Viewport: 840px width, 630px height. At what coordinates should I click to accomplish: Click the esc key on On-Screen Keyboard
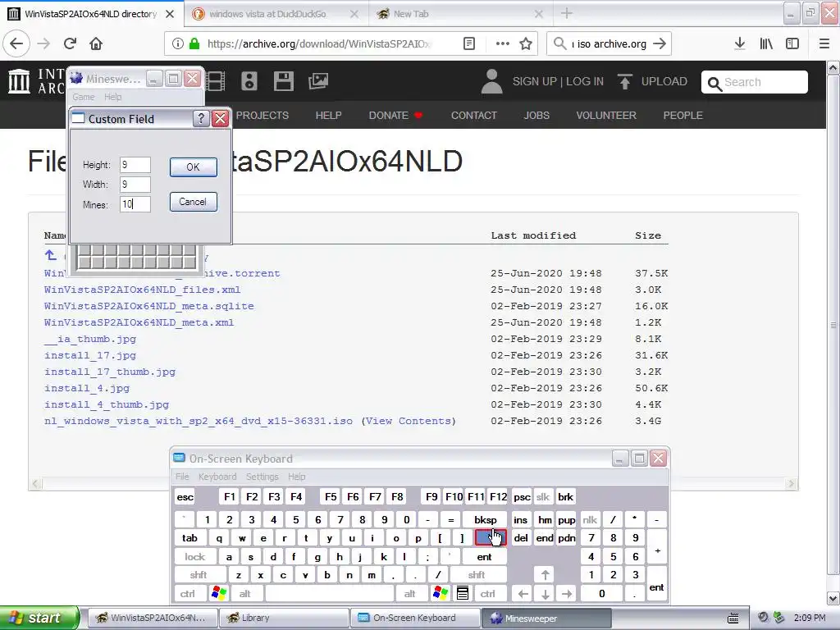tap(185, 496)
